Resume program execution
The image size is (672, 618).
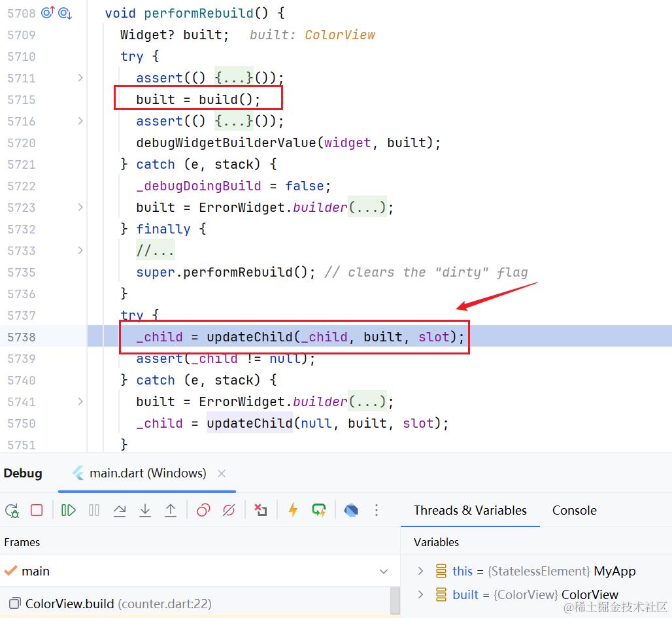click(69, 510)
